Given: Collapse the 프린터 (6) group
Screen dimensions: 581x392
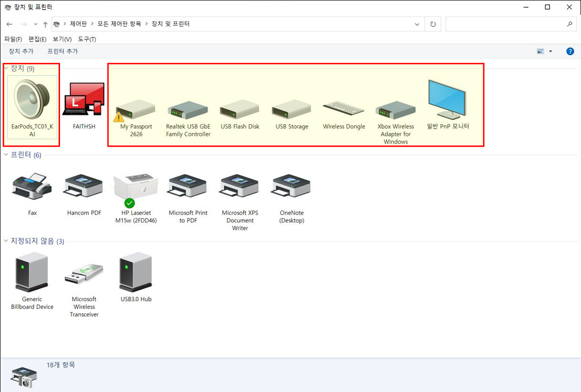Looking at the screenshot, I should [6, 154].
